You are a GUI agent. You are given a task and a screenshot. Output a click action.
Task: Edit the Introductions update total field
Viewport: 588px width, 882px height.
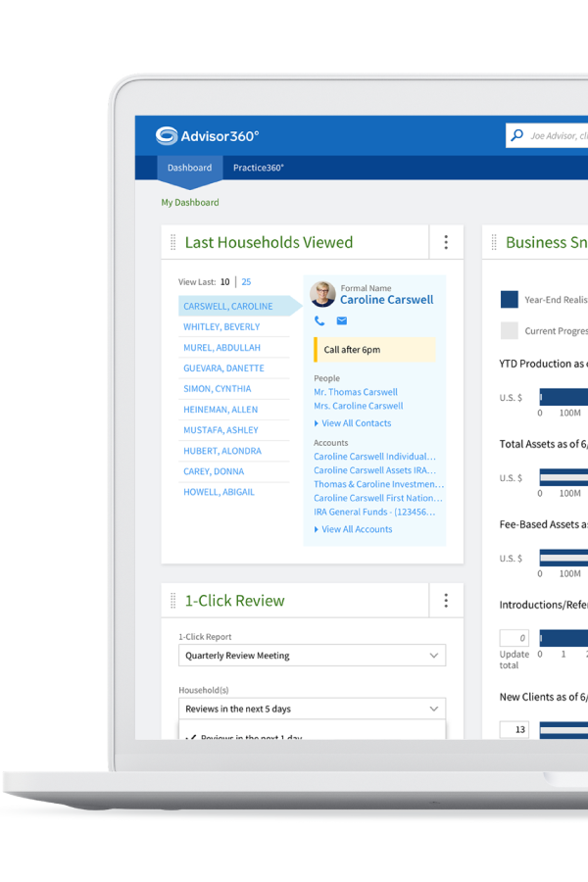click(514, 638)
